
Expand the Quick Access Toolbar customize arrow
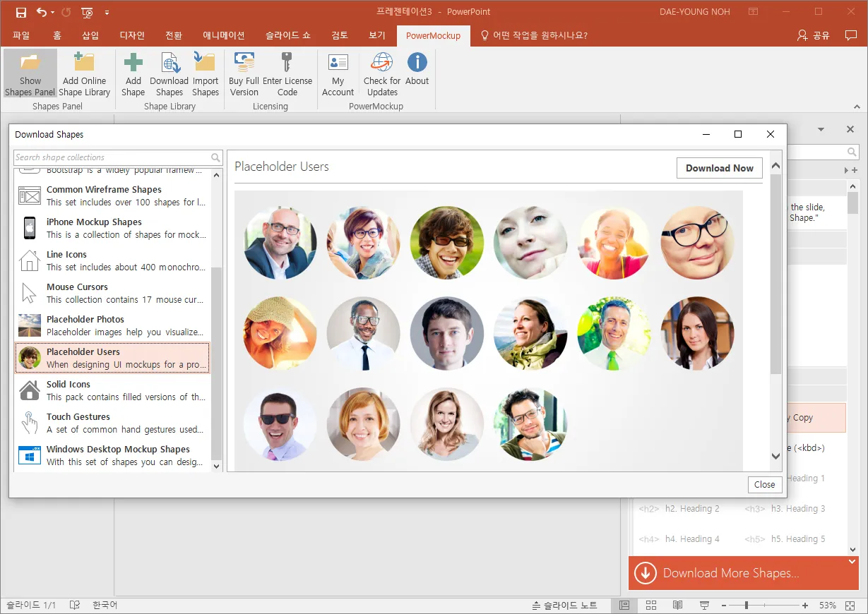coord(107,12)
